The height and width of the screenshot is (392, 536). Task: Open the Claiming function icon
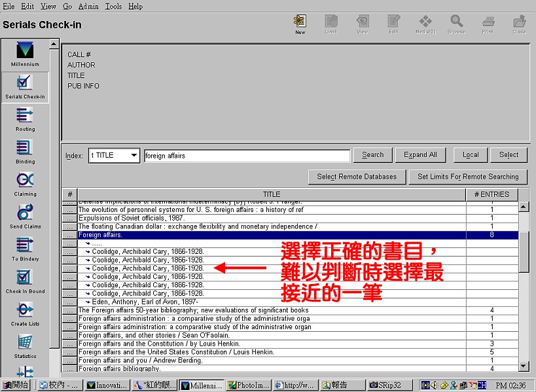click(x=25, y=184)
